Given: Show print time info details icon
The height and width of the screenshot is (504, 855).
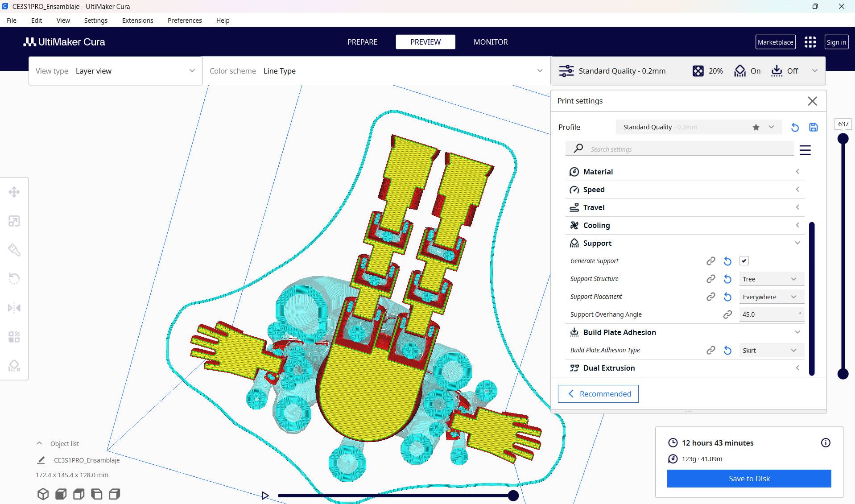Looking at the screenshot, I should pyautogui.click(x=826, y=443).
